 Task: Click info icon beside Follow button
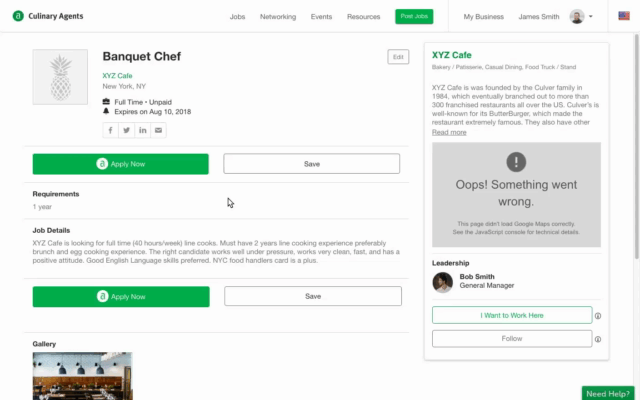click(598, 339)
